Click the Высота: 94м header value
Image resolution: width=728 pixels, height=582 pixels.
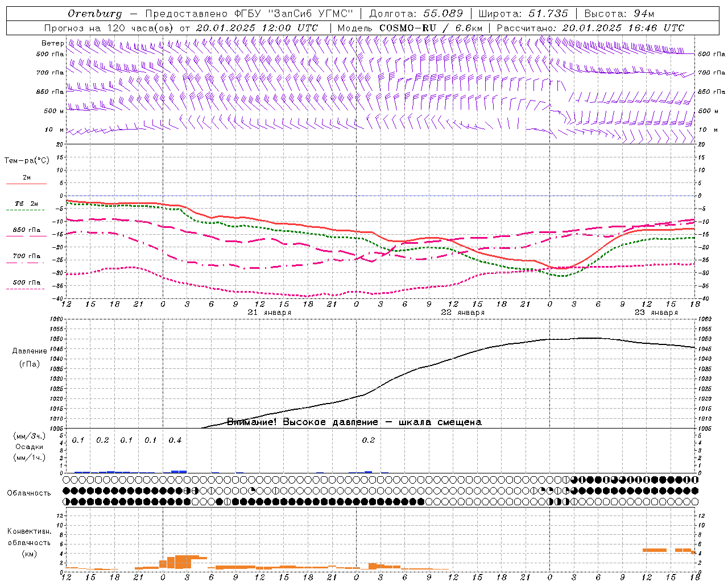pyautogui.click(x=619, y=14)
